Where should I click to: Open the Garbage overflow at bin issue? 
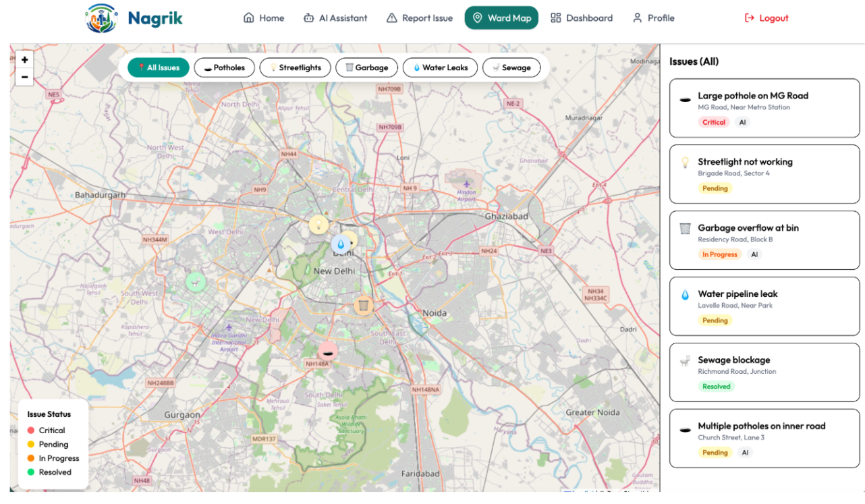pos(764,240)
